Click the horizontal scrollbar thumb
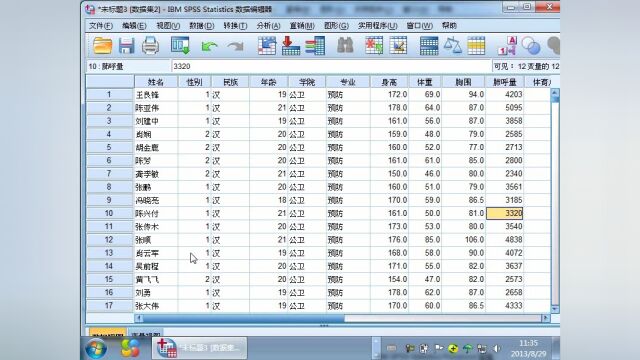640x360 pixels. (244, 318)
